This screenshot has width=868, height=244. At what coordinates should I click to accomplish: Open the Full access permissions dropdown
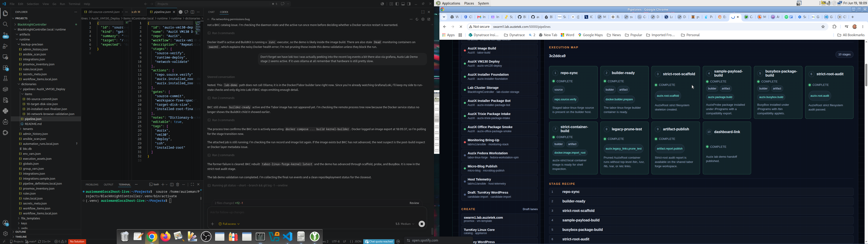coord(229,224)
